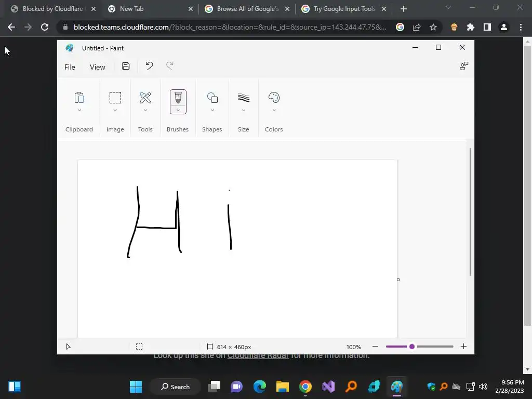
Task: Click Paint vertical scrollbar
Action: (x=470, y=212)
